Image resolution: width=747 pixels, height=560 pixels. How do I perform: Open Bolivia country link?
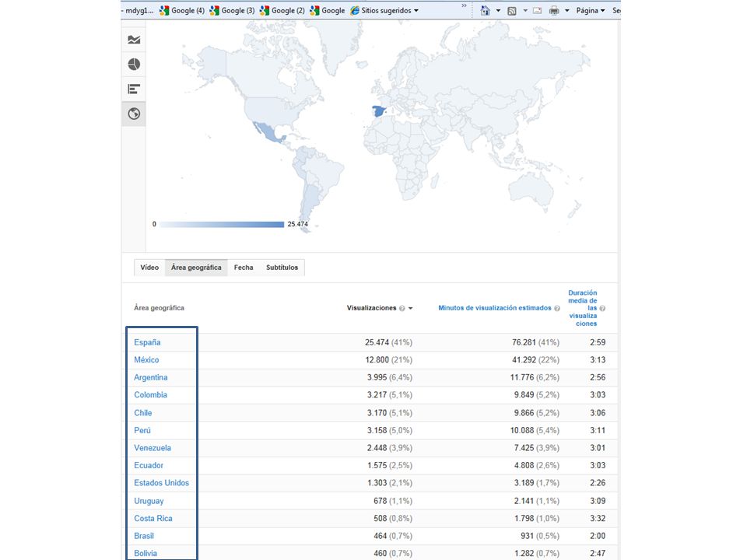coord(146,553)
